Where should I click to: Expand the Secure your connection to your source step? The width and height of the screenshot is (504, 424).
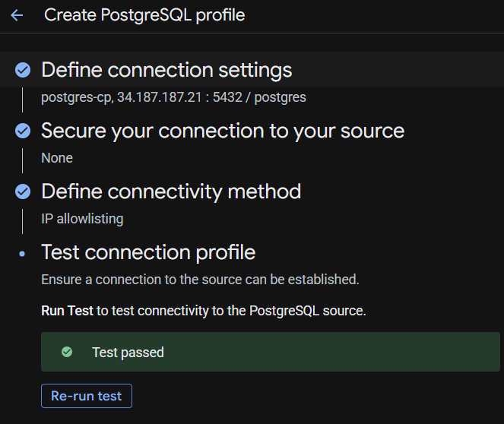pos(223,131)
